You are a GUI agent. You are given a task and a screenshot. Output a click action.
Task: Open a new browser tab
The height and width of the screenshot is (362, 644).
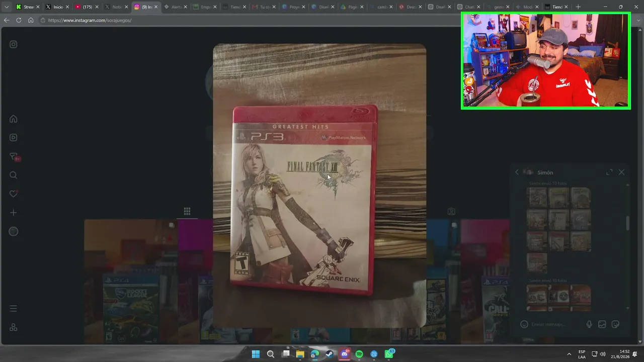tap(578, 7)
